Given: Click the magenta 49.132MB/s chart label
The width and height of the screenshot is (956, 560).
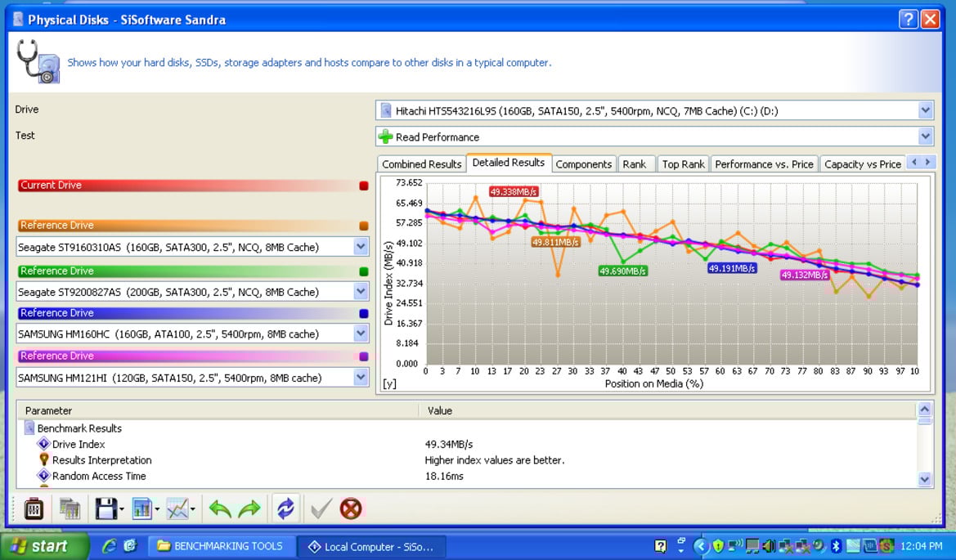Looking at the screenshot, I should 805,275.
